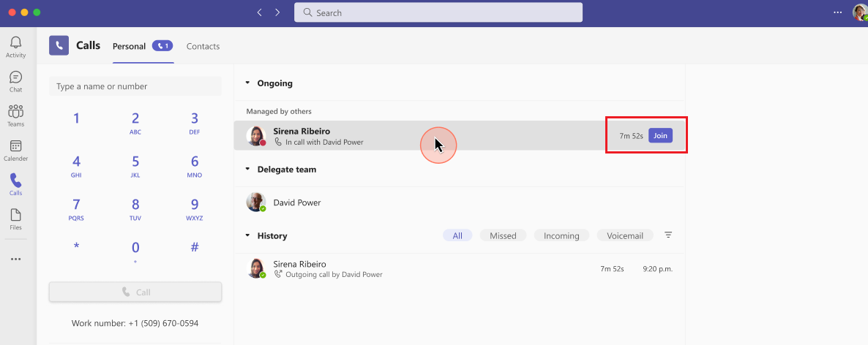Tap dial pad key 2 ABC
The image size is (868, 345).
pyautogui.click(x=135, y=124)
